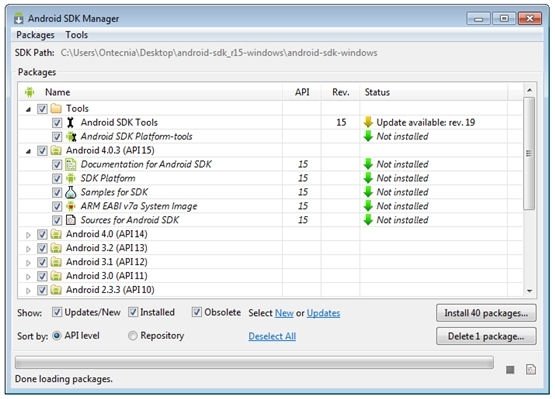Uncheck ARM EABI v7a System Image checkbox

point(57,206)
